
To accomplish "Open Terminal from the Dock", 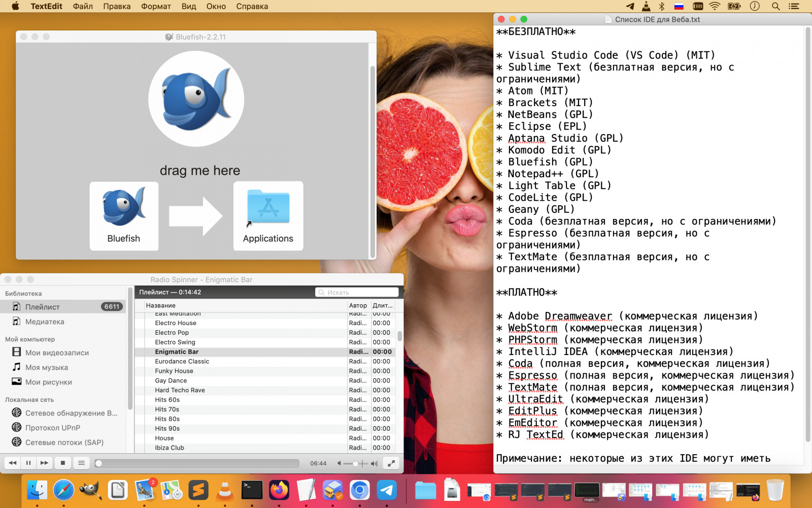I will (252, 490).
